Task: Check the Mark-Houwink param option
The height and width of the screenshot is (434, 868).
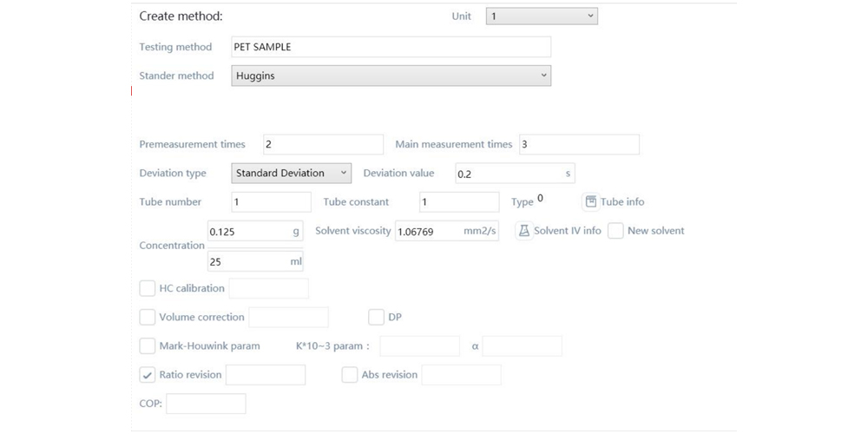Action: click(148, 346)
